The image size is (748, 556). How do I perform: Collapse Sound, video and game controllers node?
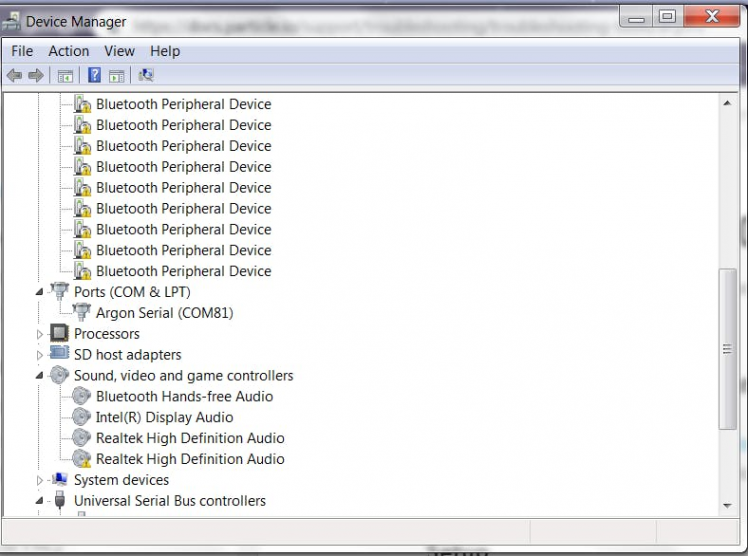pos(40,376)
